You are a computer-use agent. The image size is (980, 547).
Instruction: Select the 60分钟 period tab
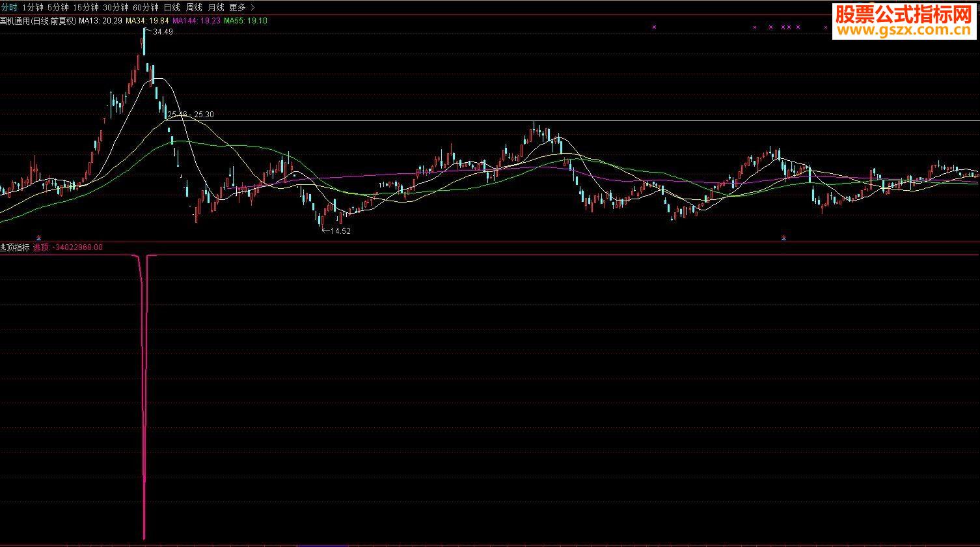(145, 8)
